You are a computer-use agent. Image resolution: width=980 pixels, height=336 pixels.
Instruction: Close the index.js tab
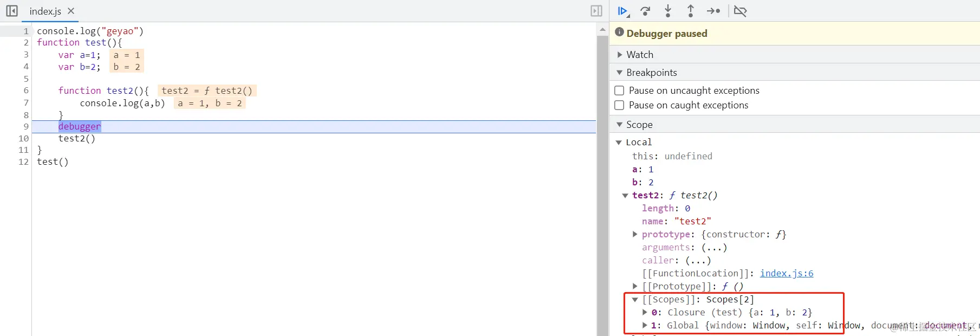[71, 11]
